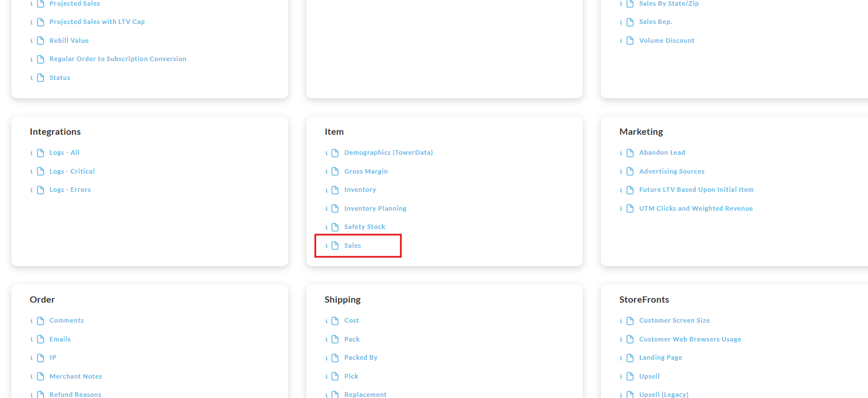
Task: Open the Advertising Sources report
Action: pyautogui.click(x=672, y=171)
